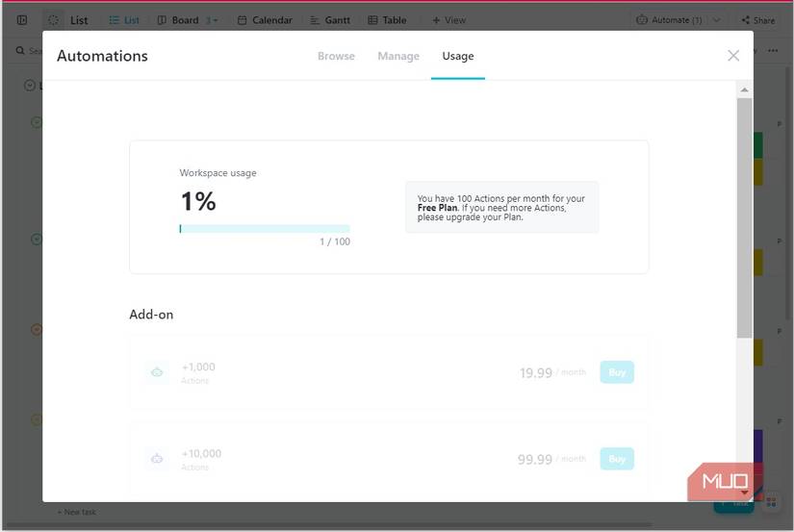Screen dimensions: 794x532
Task: Click the 19.99 / month price
Action: point(552,373)
